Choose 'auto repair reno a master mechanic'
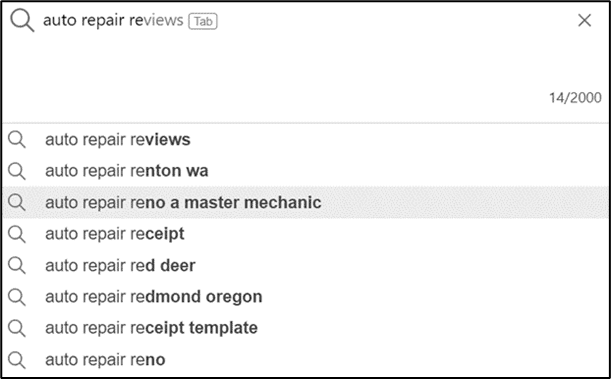 (306, 203)
